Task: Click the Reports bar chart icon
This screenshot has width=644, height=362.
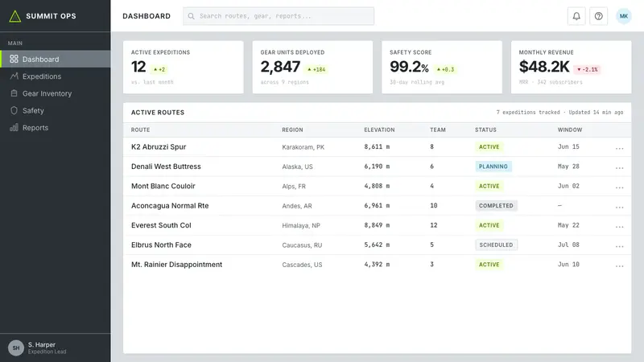Action: [14, 128]
